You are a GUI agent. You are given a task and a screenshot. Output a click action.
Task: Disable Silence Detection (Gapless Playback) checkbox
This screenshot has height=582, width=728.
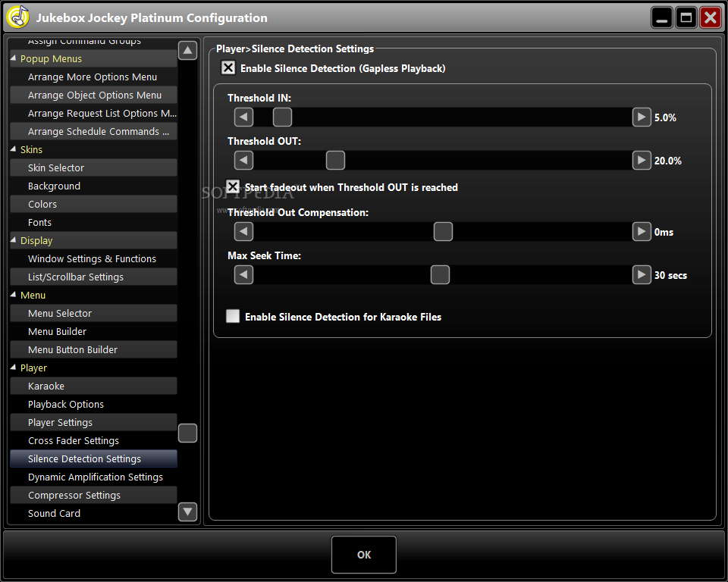[228, 67]
